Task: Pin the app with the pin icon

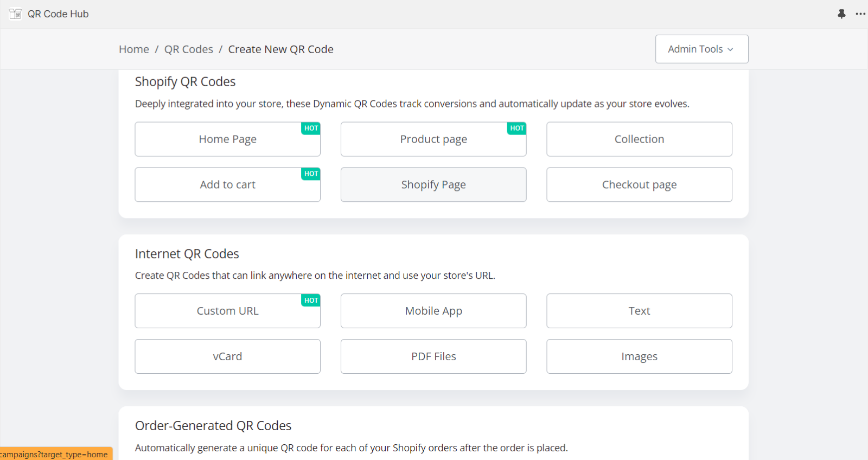Action: pyautogui.click(x=841, y=14)
